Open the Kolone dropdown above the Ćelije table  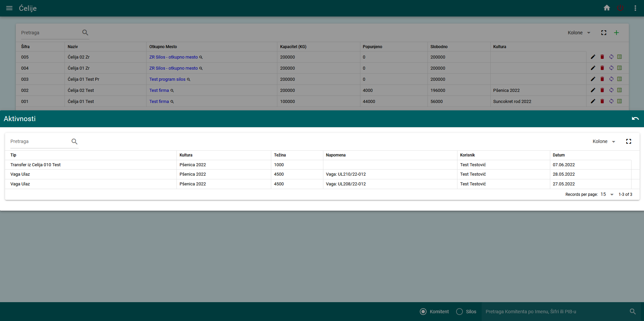[x=578, y=33]
